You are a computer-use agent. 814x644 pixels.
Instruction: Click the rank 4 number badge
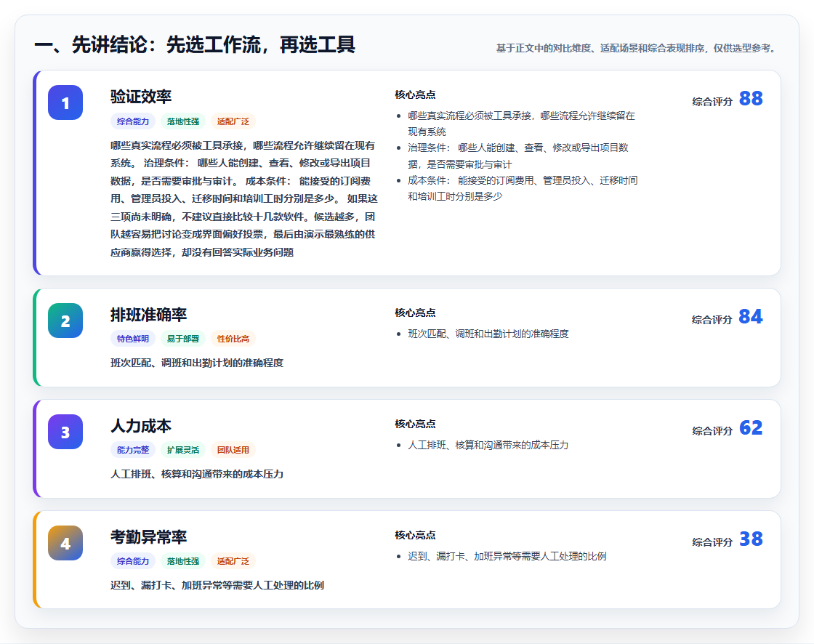point(65,543)
